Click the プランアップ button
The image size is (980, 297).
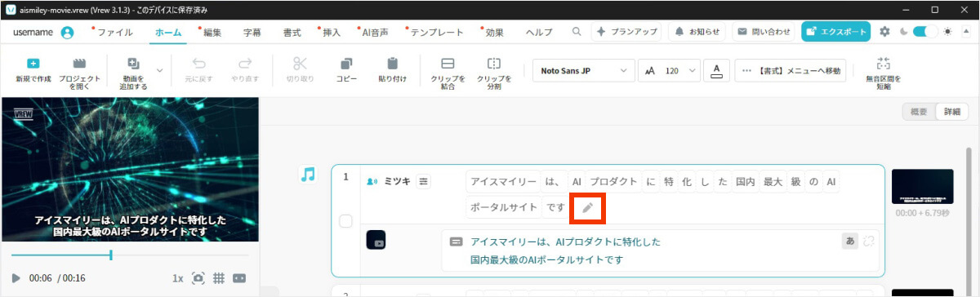[x=627, y=32]
